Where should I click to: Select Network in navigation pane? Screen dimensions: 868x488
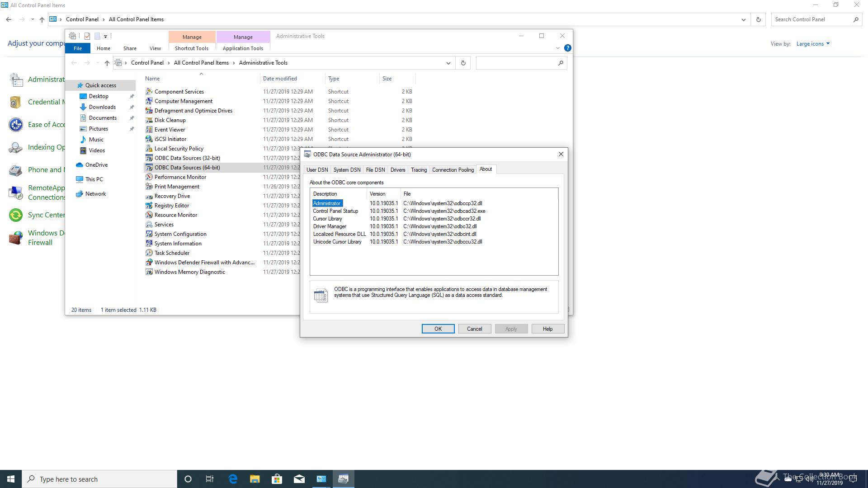point(95,194)
